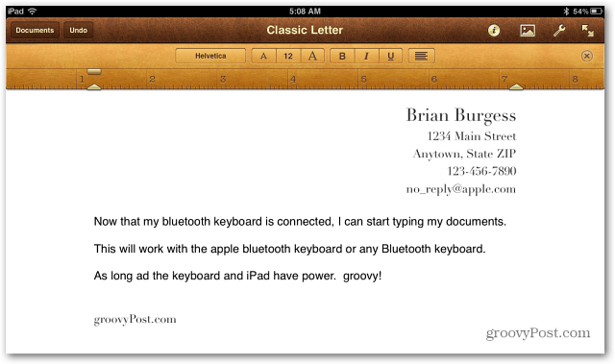Tap the font size 12 field
615x364 pixels.
pyautogui.click(x=288, y=56)
